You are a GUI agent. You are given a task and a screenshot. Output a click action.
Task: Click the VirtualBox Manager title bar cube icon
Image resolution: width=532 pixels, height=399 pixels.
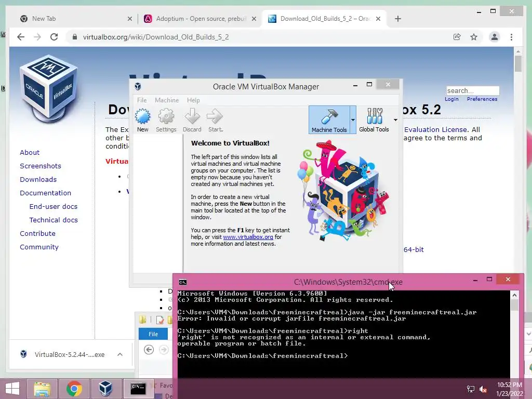point(138,86)
